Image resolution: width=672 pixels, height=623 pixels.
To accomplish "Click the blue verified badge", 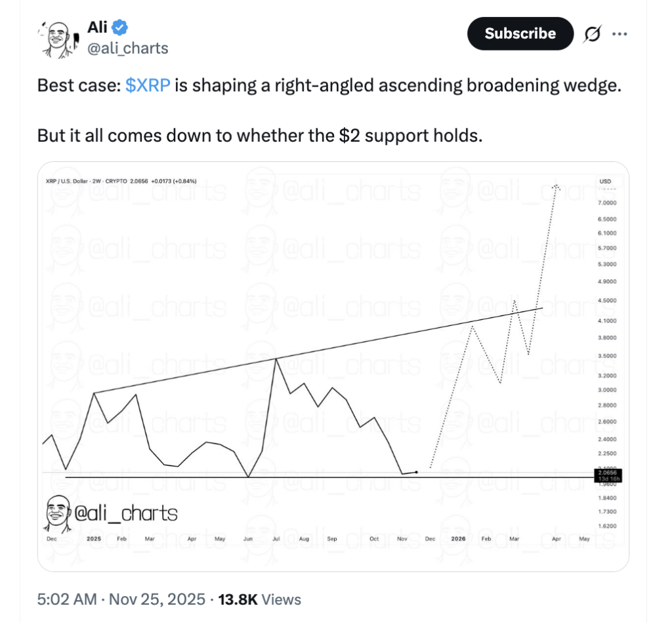I will click(x=120, y=28).
